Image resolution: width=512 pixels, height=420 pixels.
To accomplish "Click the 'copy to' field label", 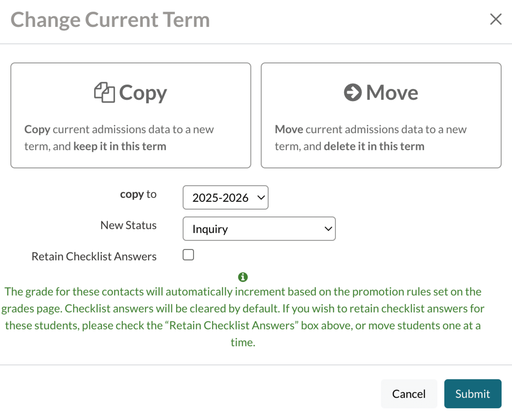I will point(138,194).
